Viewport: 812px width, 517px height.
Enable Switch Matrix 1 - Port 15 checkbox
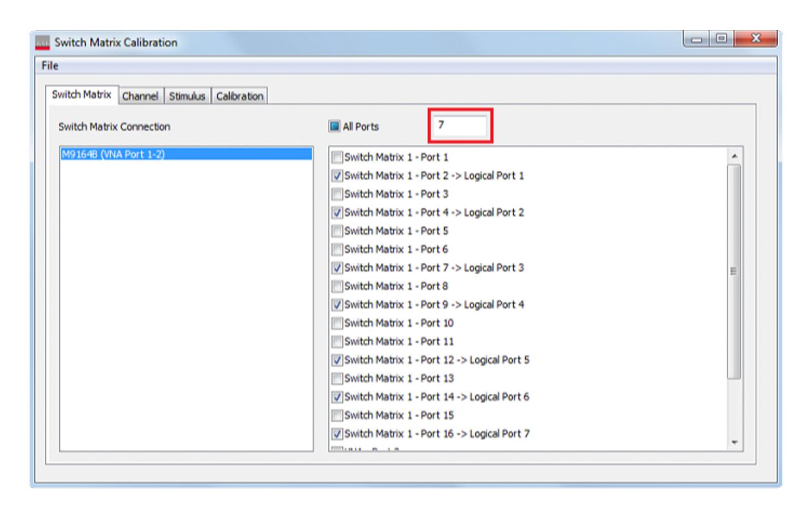click(337, 415)
